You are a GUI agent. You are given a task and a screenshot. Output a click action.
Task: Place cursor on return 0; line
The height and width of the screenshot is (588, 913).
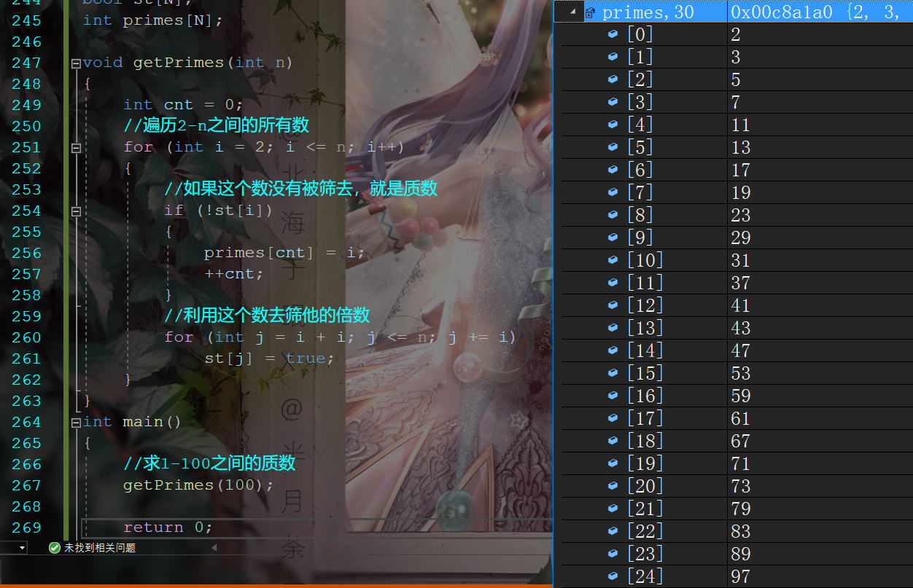pos(168,527)
